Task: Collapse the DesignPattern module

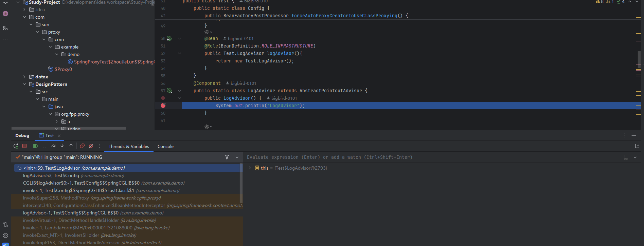Action: pyautogui.click(x=24, y=84)
